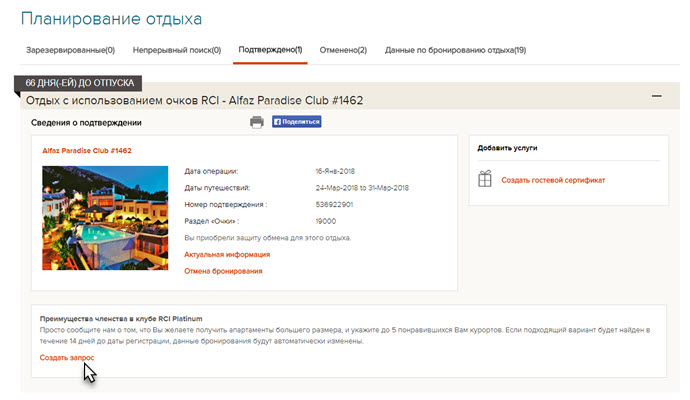Click the Создать запрос link
690x400 pixels.
[67, 358]
